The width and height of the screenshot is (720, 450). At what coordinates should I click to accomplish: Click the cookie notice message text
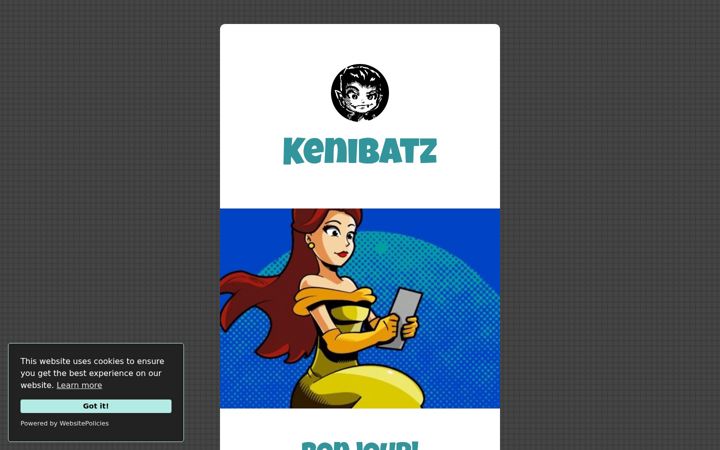[92, 373]
